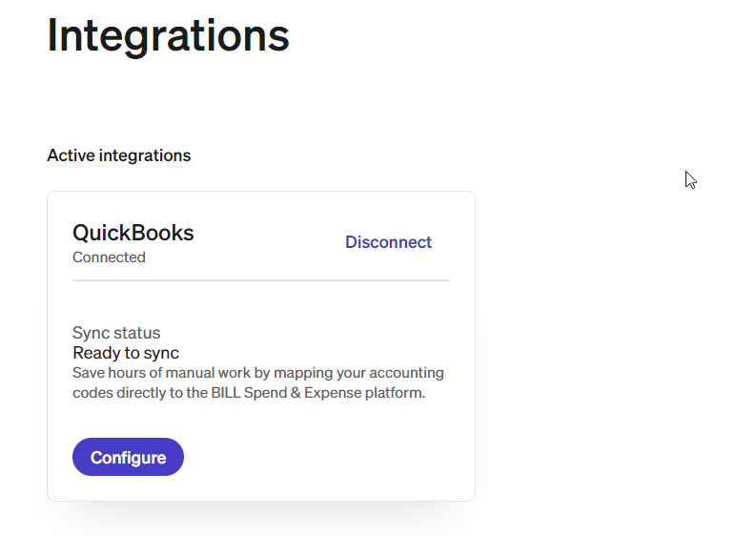The image size is (756, 536).
Task: Click empty card space right of Configure
Action: pos(324,457)
